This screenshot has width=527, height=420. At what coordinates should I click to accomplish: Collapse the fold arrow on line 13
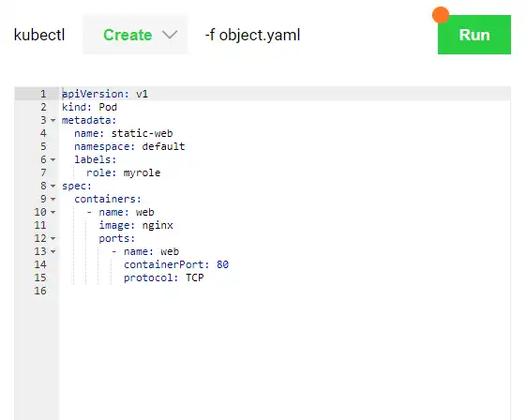[x=53, y=251]
